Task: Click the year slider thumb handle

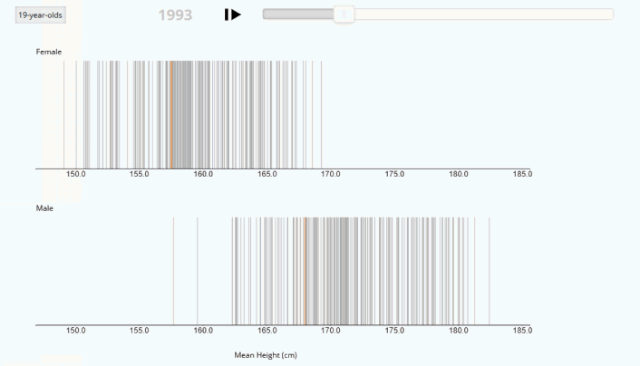Action: point(344,14)
